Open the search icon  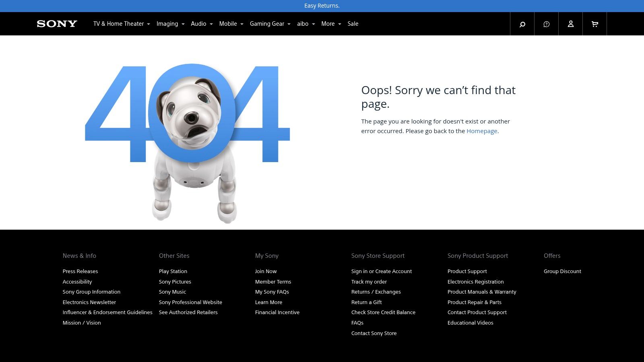[522, 24]
